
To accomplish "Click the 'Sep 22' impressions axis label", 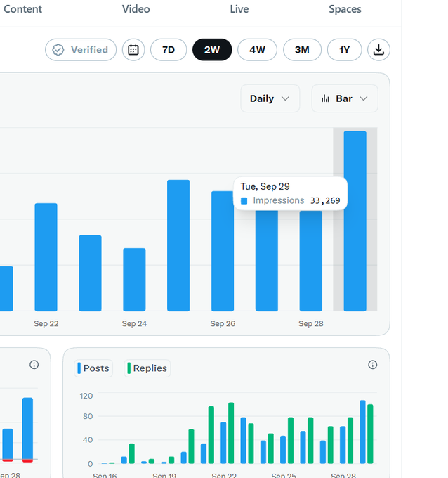I will click(x=46, y=324).
